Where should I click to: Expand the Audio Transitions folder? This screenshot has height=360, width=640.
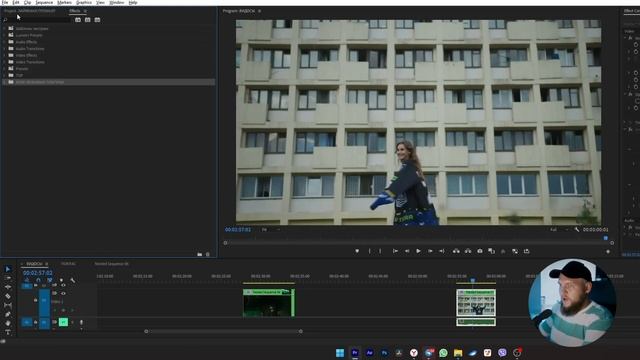click(4, 49)
